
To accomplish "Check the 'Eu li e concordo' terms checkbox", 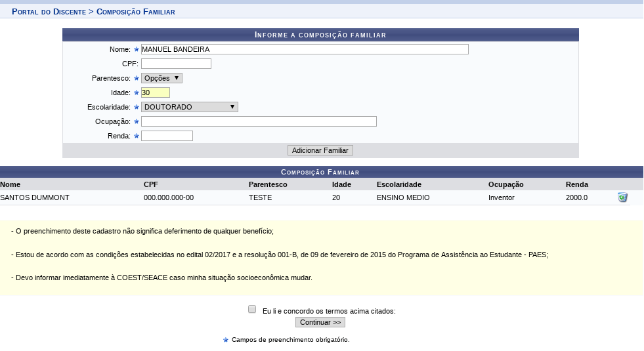I will point(252,310).
